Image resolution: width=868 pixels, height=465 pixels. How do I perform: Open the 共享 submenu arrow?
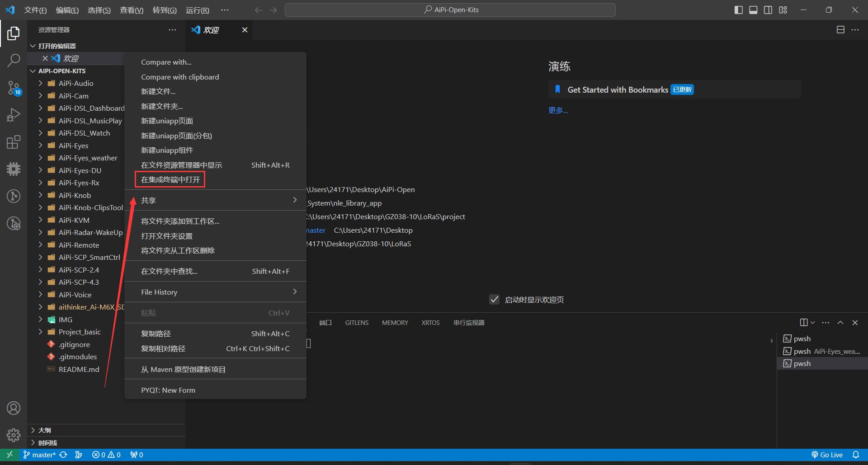pyautogui.click(x=295, y=200)
